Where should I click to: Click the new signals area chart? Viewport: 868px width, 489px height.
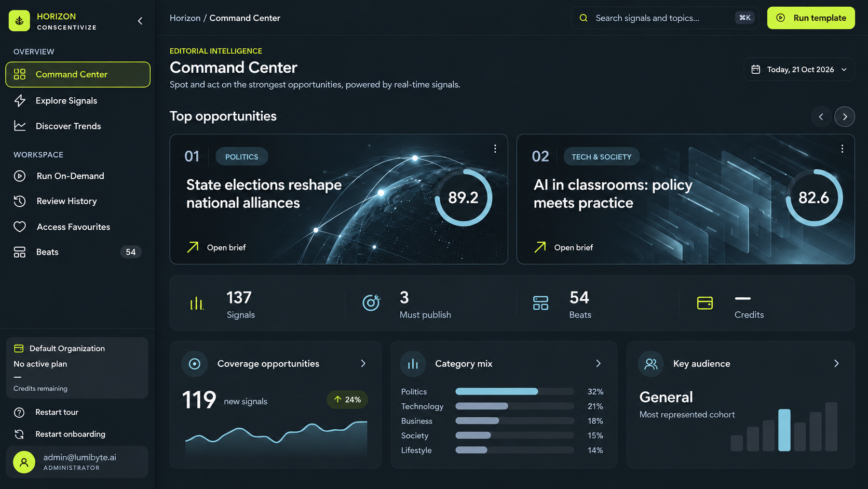click(276, 438)
